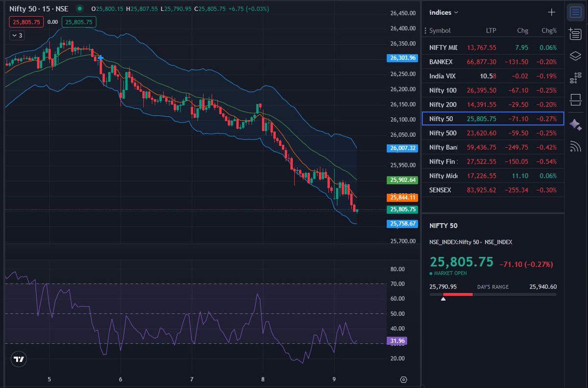Select Nifty 200 row in watchlist

coord(493,104)
